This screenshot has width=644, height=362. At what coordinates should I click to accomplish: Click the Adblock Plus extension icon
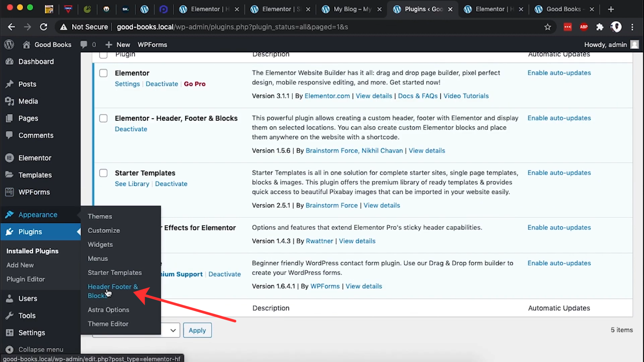click(x=584, y=27)
